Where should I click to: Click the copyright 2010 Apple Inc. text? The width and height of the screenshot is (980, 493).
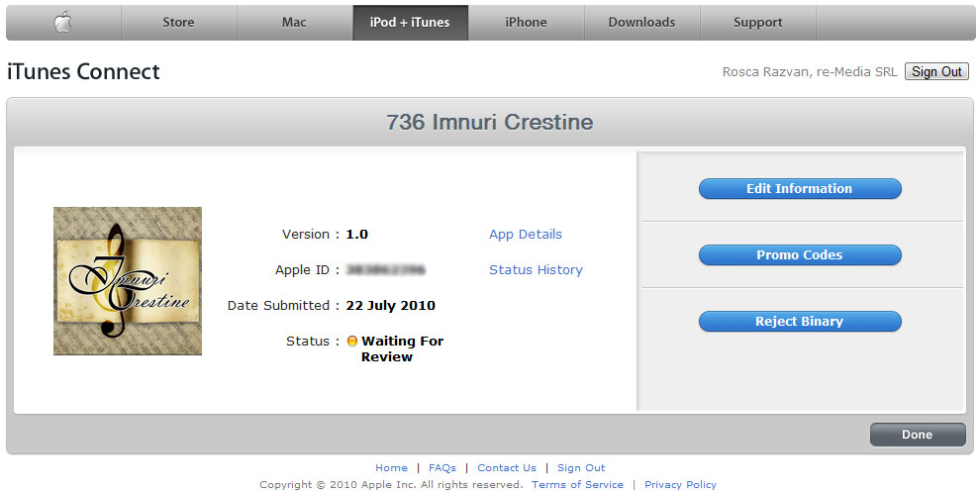point(391,485)
